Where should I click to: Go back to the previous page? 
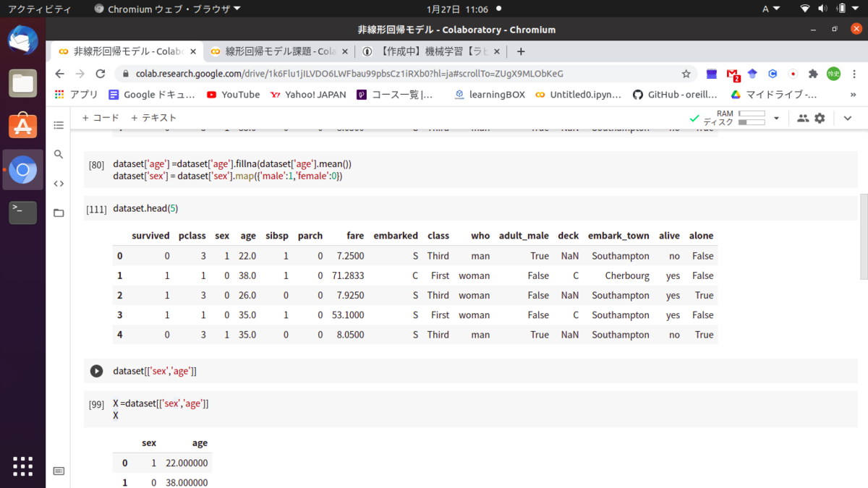click(60, 74)
